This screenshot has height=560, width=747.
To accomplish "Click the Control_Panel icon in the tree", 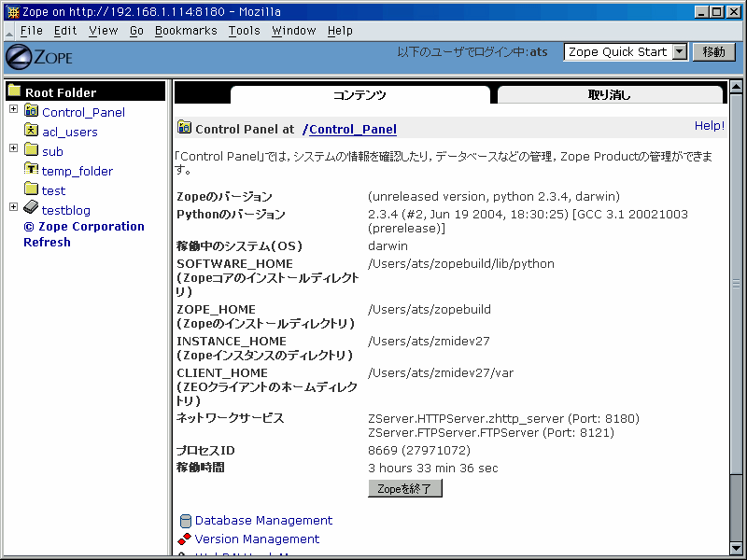I will point(32,111).
